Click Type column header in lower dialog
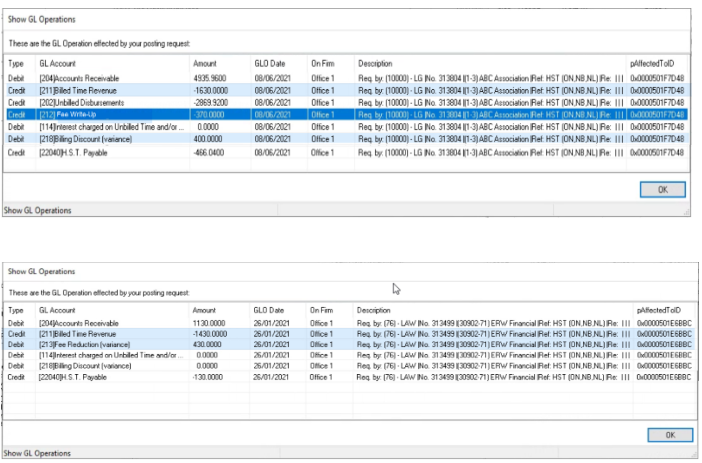The width and height of the screenshot is (702, 463). (x=16, y=310)
